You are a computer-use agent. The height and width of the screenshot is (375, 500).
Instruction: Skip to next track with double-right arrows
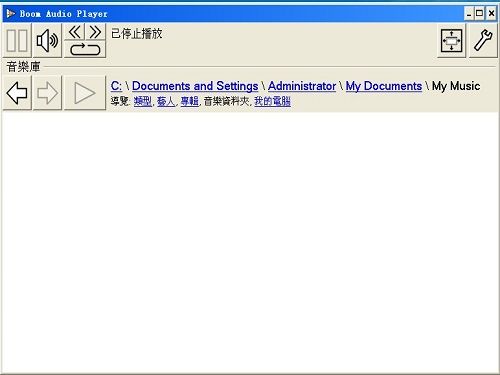point(96,32)
